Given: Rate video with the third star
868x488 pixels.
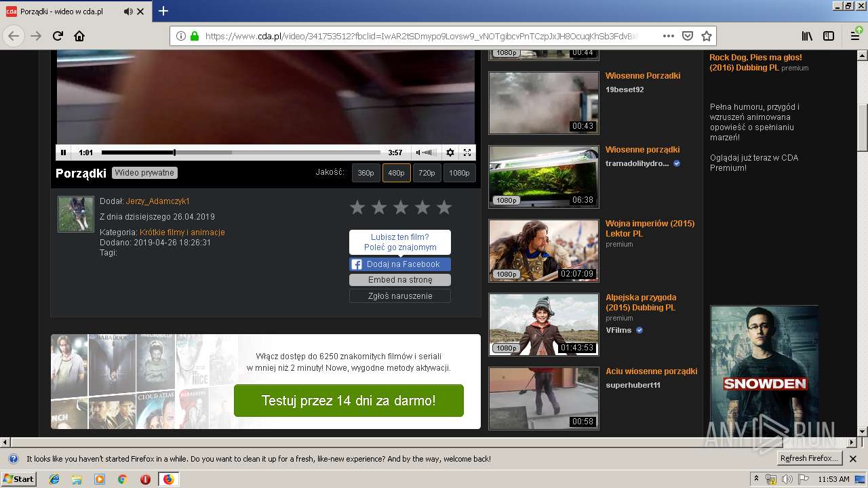Looking at the screenshot, I should (x=401, y=207).
